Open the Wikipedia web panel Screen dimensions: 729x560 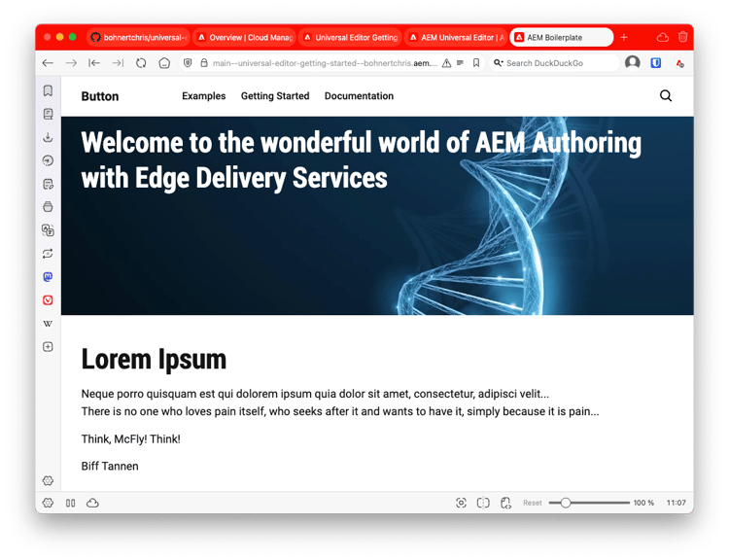(48, 324)
